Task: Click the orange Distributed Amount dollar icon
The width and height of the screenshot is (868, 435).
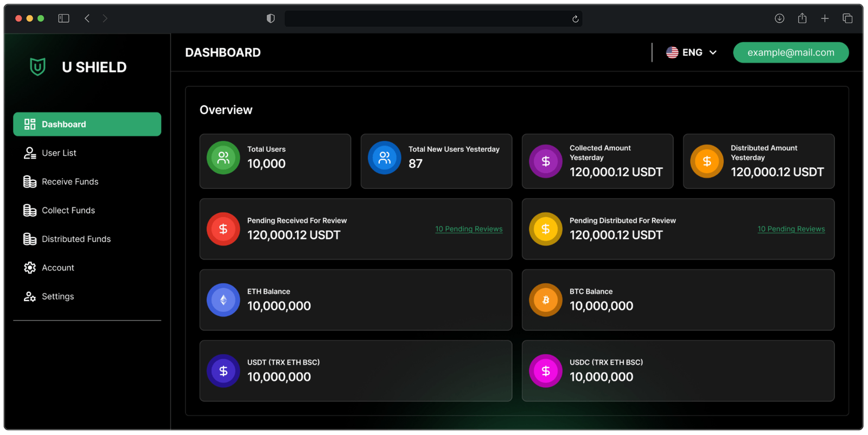Action: 706,161
